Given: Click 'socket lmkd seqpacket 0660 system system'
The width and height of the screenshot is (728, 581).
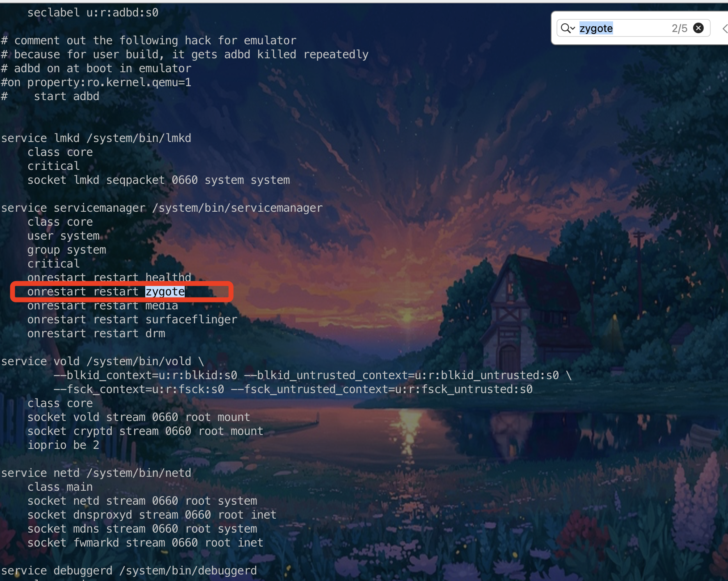Looking at the screenshot, I should pos(158,180).
